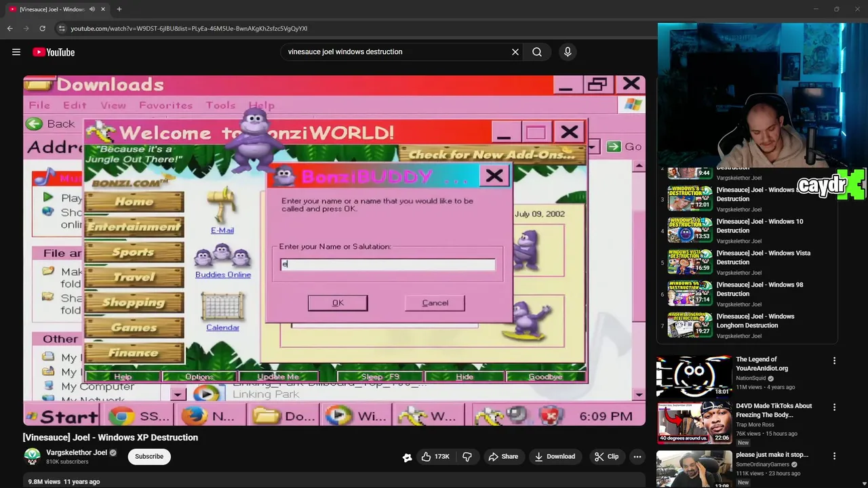Select the active Vinesauce browser tab

[56, 9]
